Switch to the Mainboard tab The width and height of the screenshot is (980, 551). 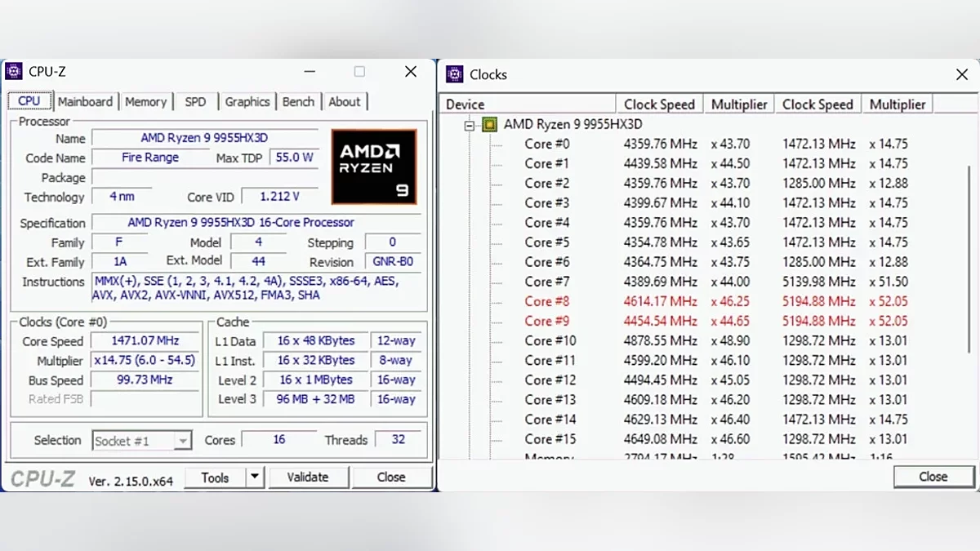click(x=85, y=102)
